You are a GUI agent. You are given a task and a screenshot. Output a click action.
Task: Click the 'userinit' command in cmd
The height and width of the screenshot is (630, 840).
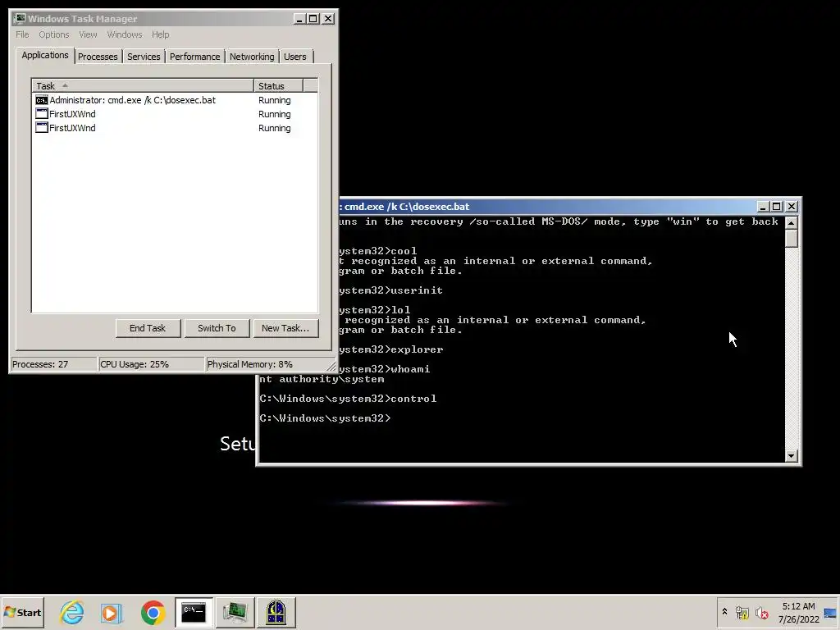pyautogui.click(x=417, y=290)
